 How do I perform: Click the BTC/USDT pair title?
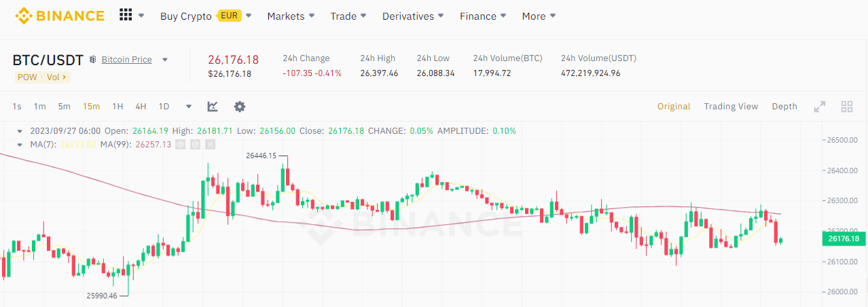coord(48,60)
